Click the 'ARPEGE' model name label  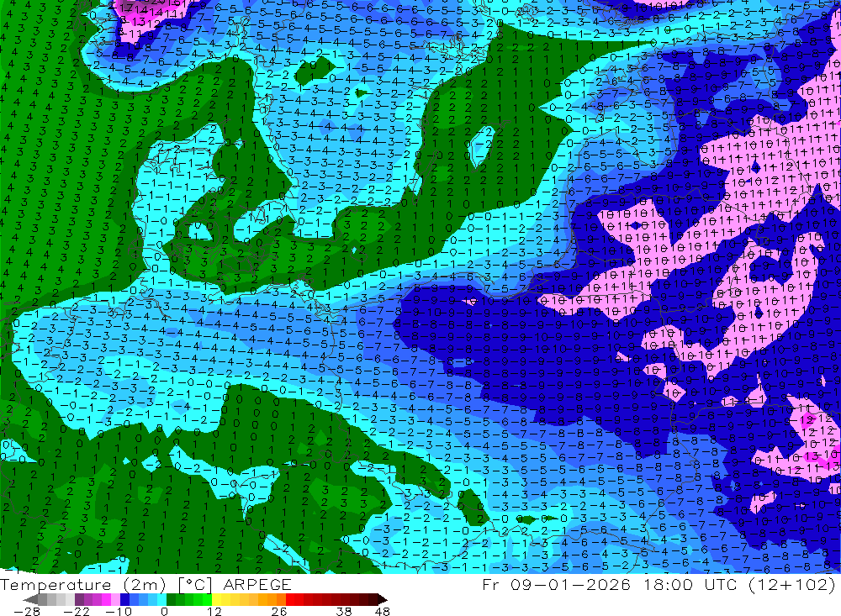coord(257,585)
